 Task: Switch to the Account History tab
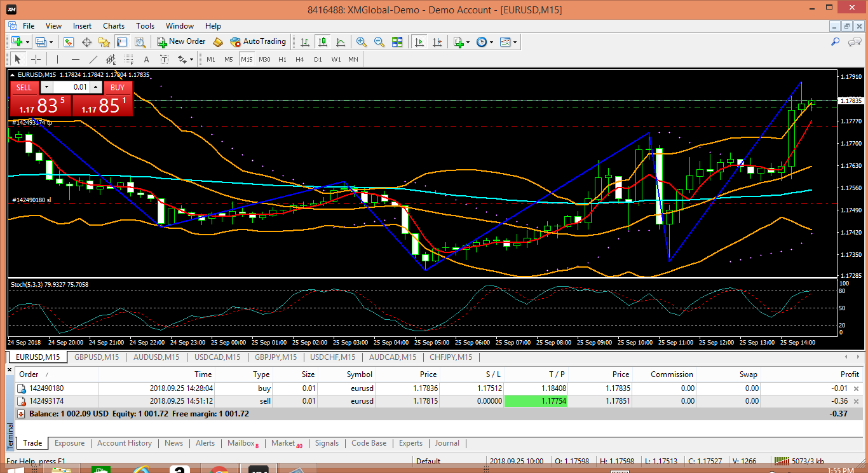pyautogui.click(x=125, y=443)
